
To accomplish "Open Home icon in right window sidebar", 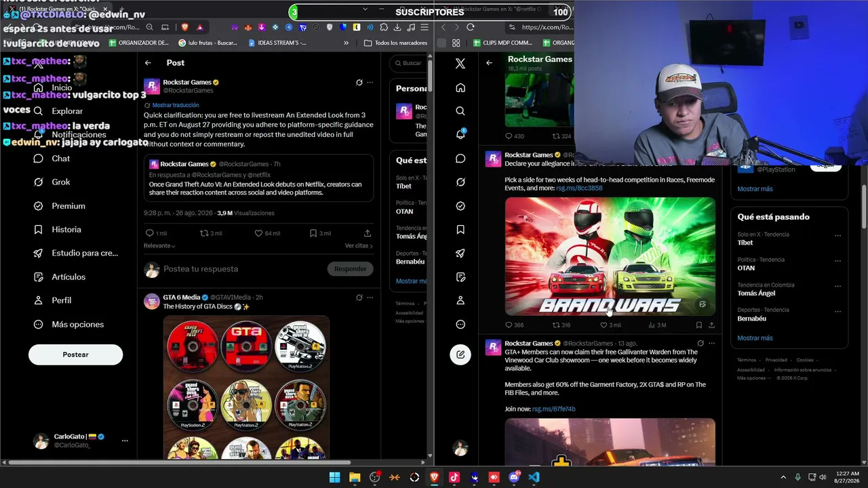I will point(460,87).
